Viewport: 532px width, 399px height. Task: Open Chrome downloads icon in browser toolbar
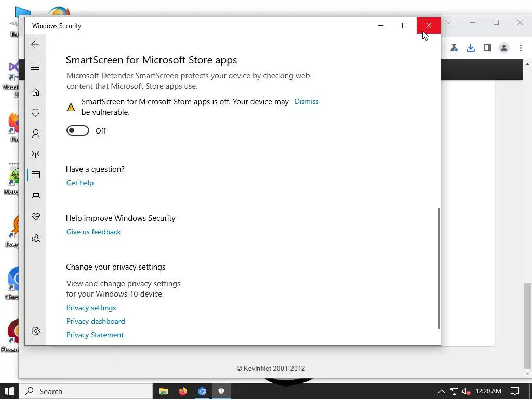click(x=470, y=48)
